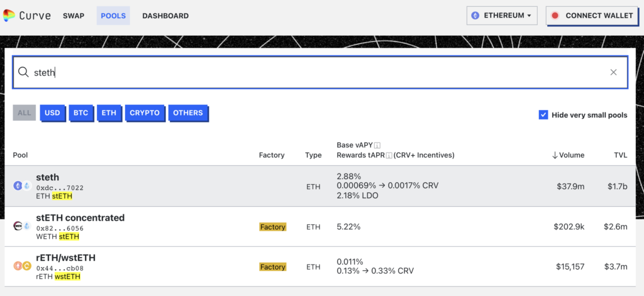Click the Curve rainbow logo icon
644x296 pixels.
9,16
